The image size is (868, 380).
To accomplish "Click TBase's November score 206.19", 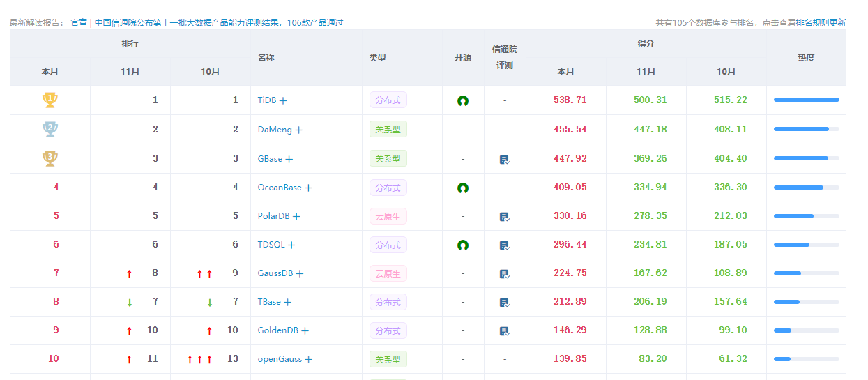I will pos(650,302).
